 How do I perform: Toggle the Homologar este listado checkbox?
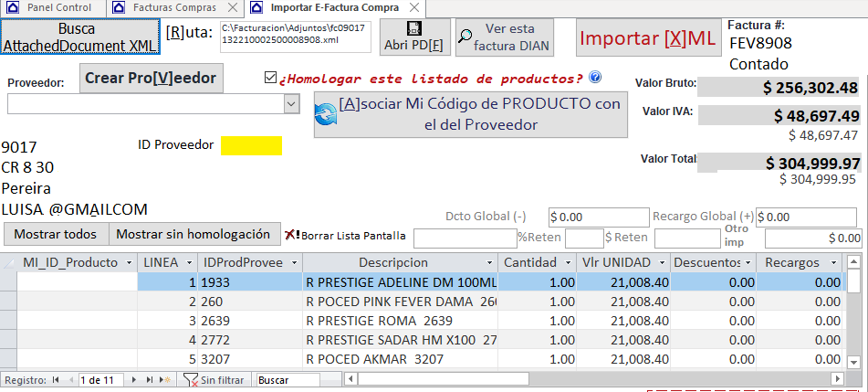pos(269,78)
